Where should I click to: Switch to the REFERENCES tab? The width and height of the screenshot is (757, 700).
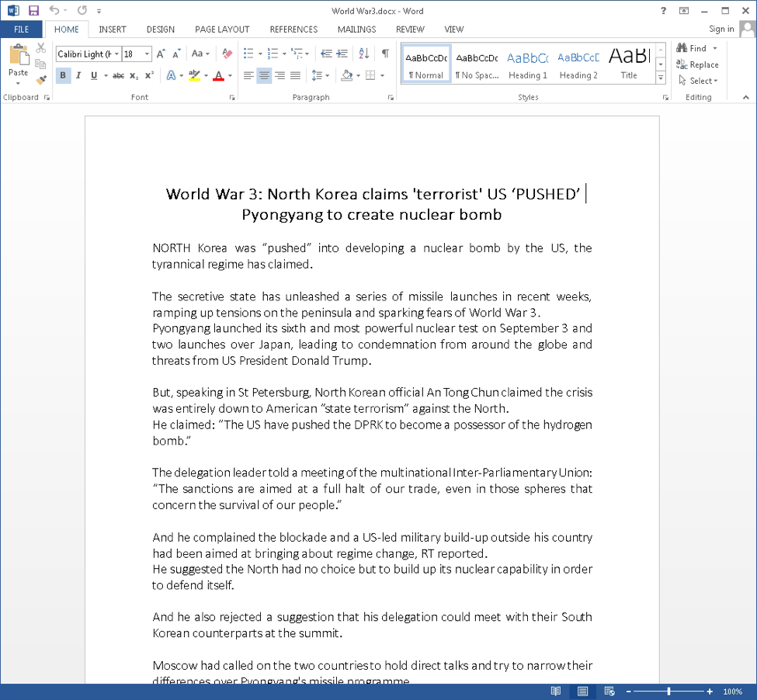click(293, 29)
